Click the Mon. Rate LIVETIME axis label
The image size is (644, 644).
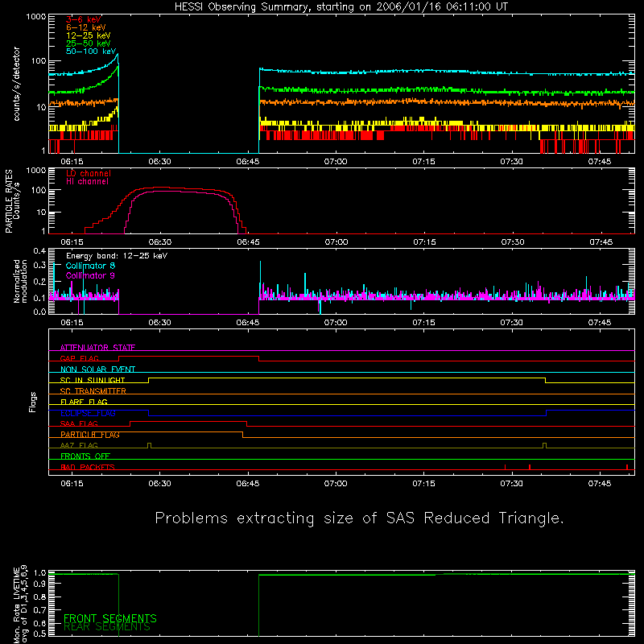tap(20, 605)
